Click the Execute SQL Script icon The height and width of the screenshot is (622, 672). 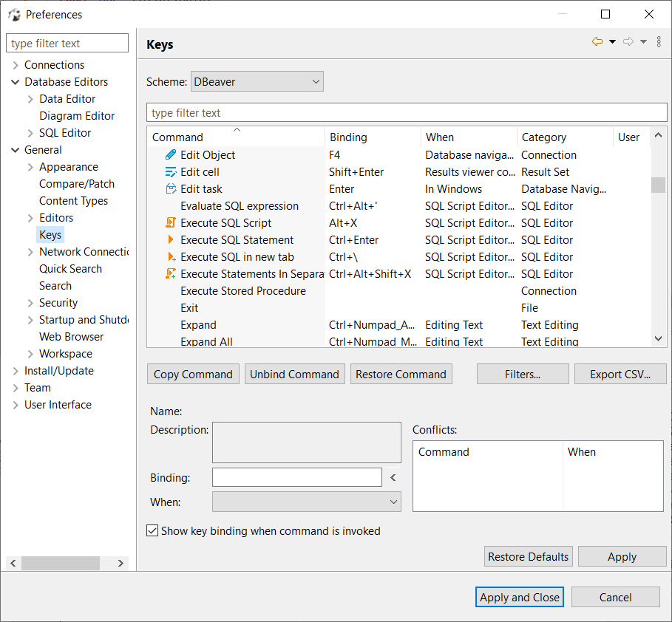point(171,223)
